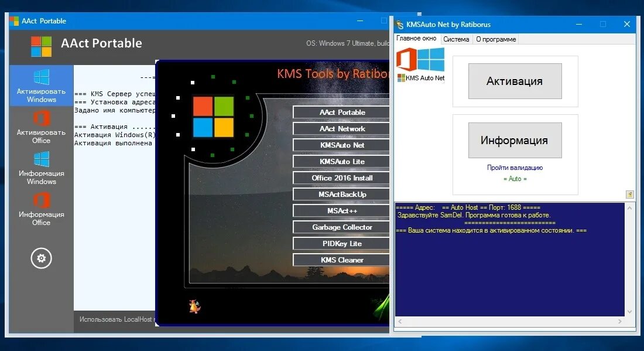The image size is (644, 351).
Task: Click 'KMS Tools by Ratiborus' title text
Action: point(333,74)
